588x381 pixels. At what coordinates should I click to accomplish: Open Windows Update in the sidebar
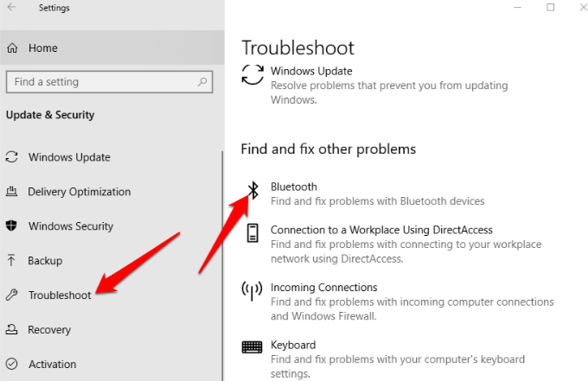click(69, 157)
